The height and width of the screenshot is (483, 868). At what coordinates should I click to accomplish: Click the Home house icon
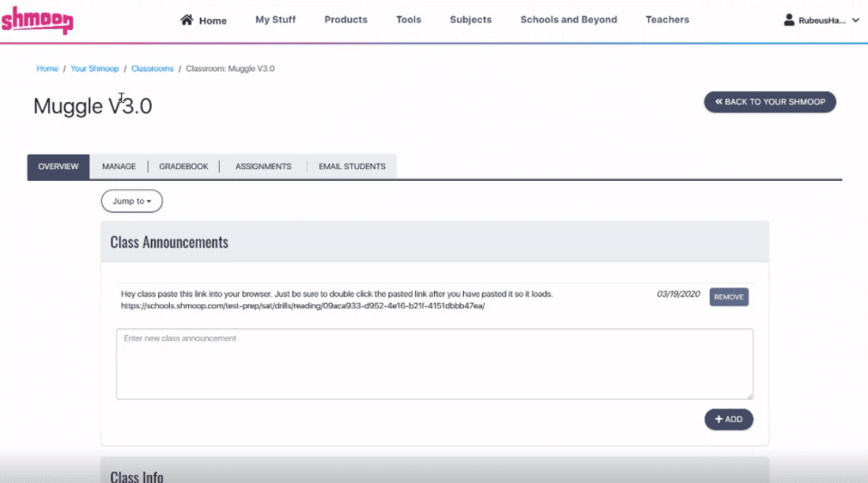tap(187, 20)
